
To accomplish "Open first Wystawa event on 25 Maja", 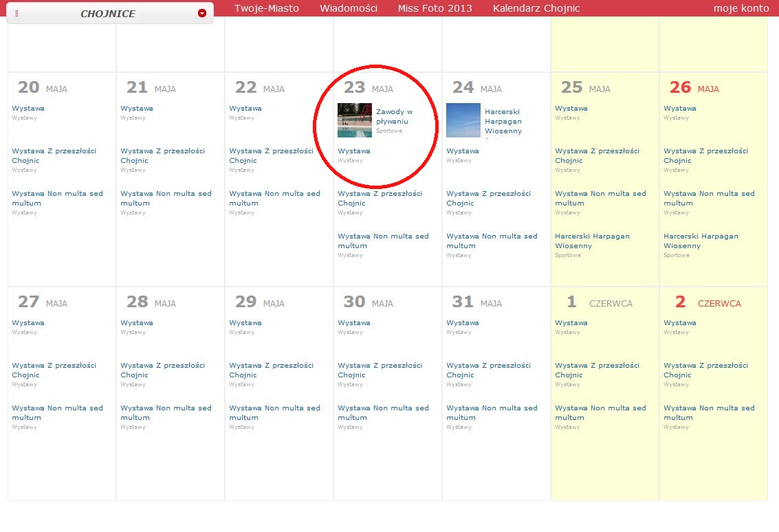I will click(x=571, y=109).
